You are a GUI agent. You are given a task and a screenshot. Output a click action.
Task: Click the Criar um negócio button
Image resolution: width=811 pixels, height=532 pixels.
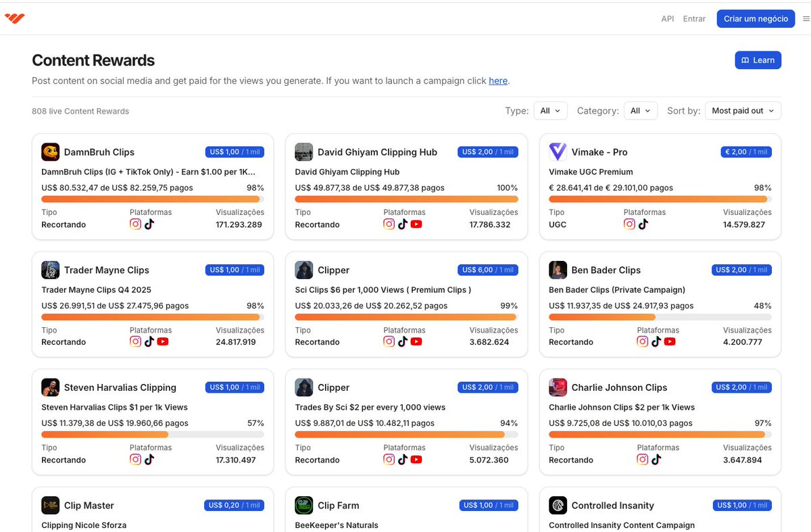click(x=756, y=19)
